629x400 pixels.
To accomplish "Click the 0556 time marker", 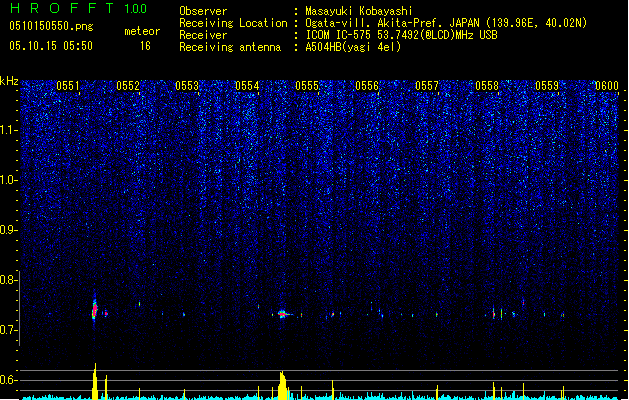I will (367, 86).
